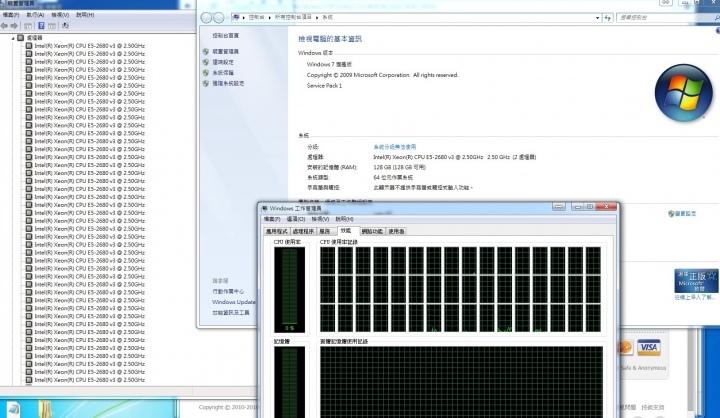Image resolution: width=720 pixels, height=418 pixels.
Task: Click 所有控制台項目 breadcrumb segment
Action: coord(293,17)
